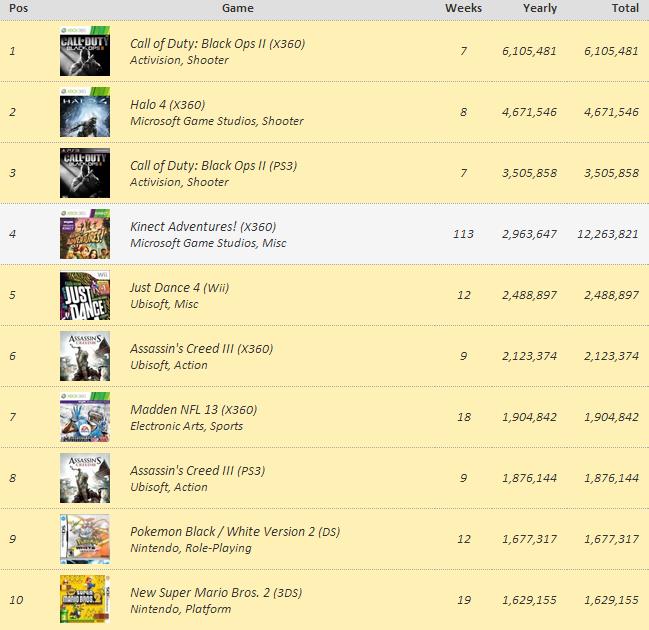The image size is (649, 630).
Task: Select total value 2,123,374
Action: pos(611,356)
